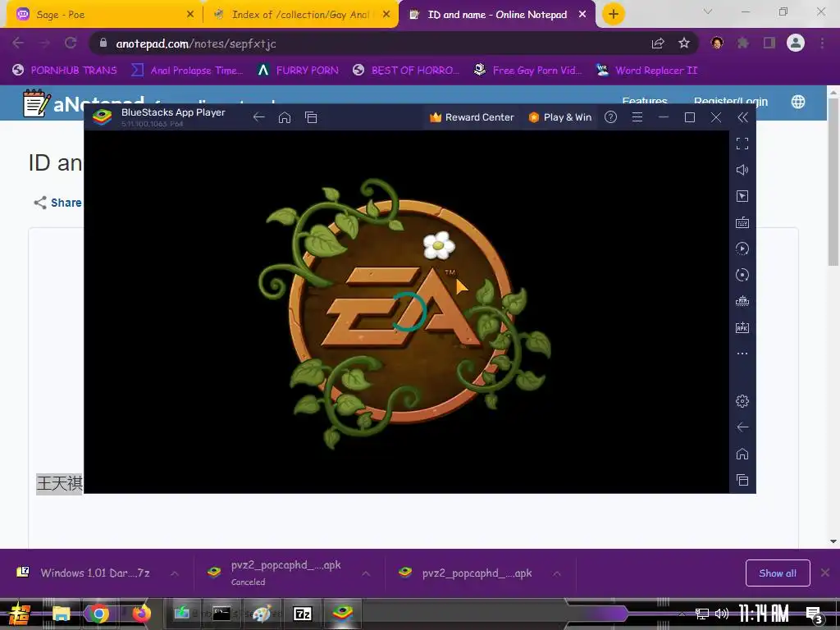Switch to the Sage - Poe tab
840x630 pixels.
click(102, 15)
